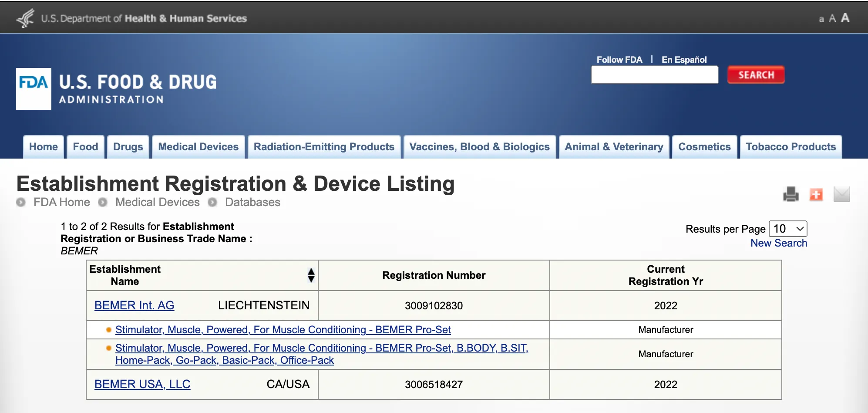The image size is (868, 413).
Task: Click the Establishment Name header text
Action: [x=125, y=275]
